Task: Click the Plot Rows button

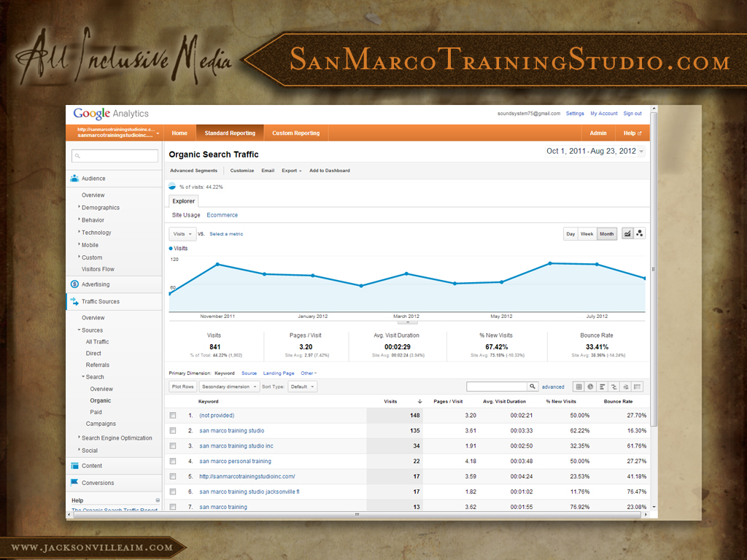Action: click(x=182, y=386)
